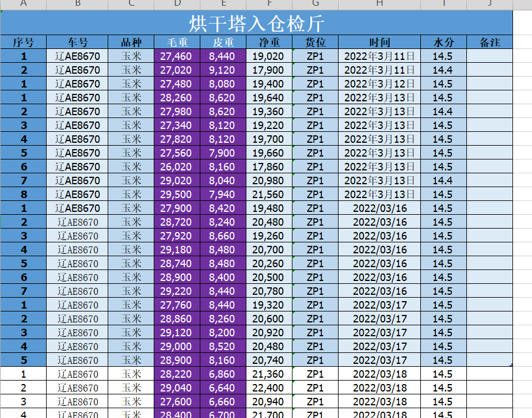The height and width of the screenshot is (418, 532).
Task: Click gross weight cell 28,720
Action: coord(177,222)
